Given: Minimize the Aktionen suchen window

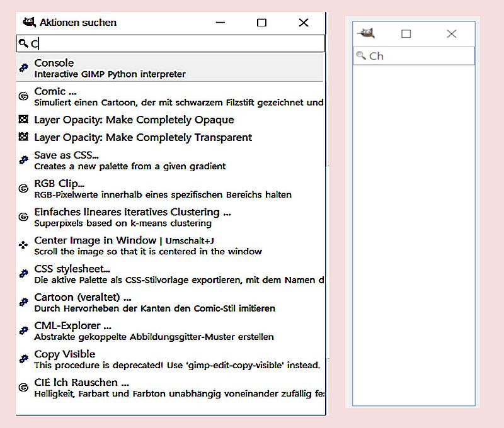Looking at the screenshot, I should pos(220,23).
